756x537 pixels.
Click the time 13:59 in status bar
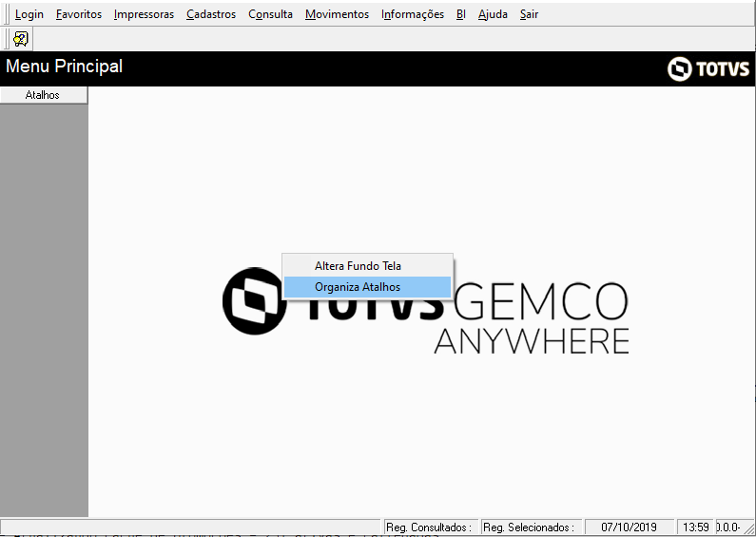(695, 527)
